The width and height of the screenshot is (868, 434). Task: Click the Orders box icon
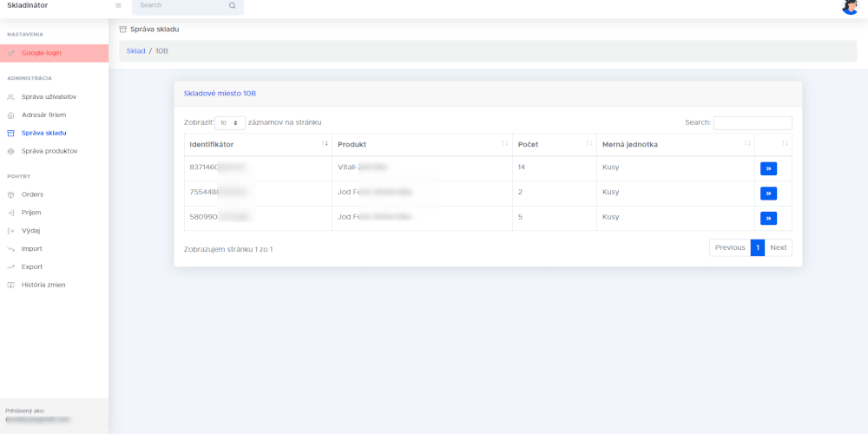tap(10, 194)
